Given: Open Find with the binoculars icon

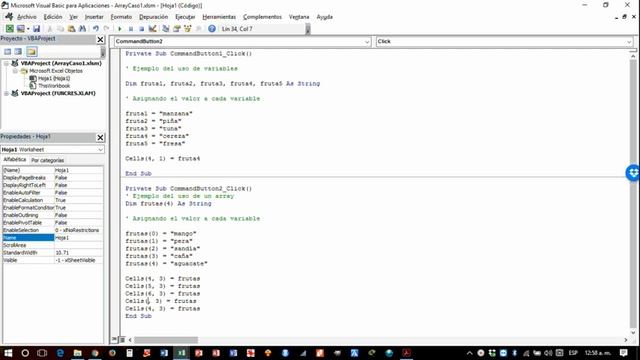Looking at the screenshot, I should pos(82,29).
